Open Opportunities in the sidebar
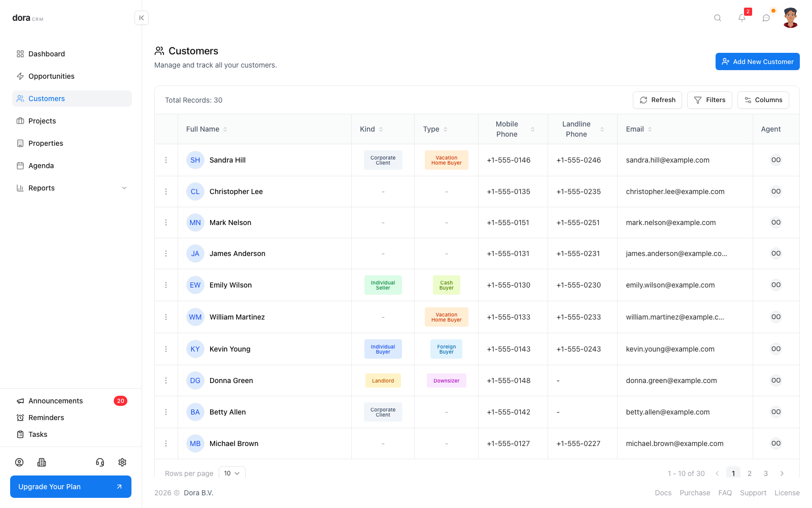The width and height of the screenshot is (812, 508). (x=72, y=76)
